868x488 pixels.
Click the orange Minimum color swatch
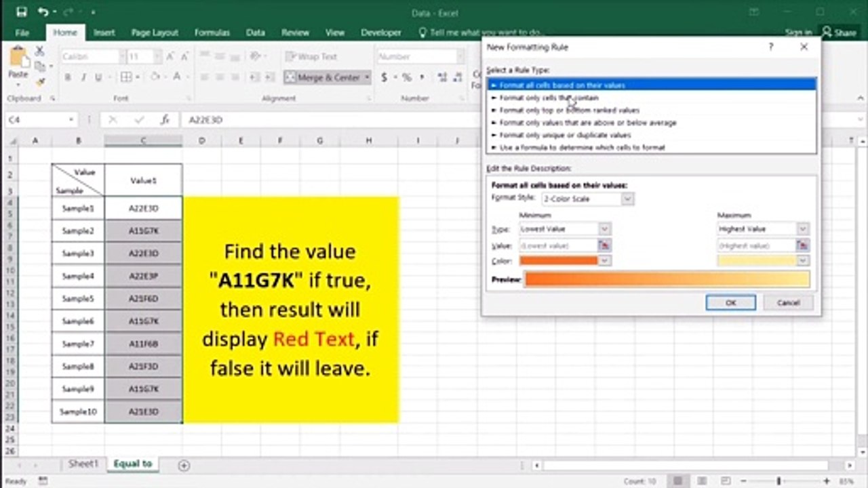558,260
